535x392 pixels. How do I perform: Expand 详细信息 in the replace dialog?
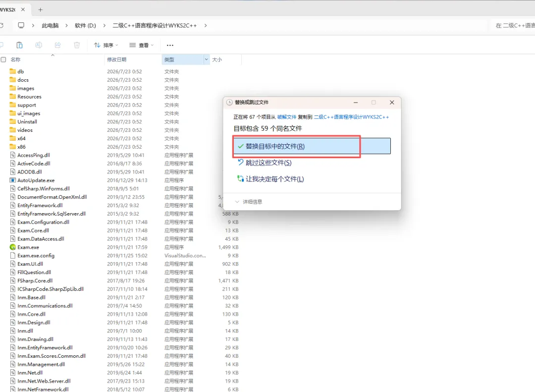[x=248, y=202]
